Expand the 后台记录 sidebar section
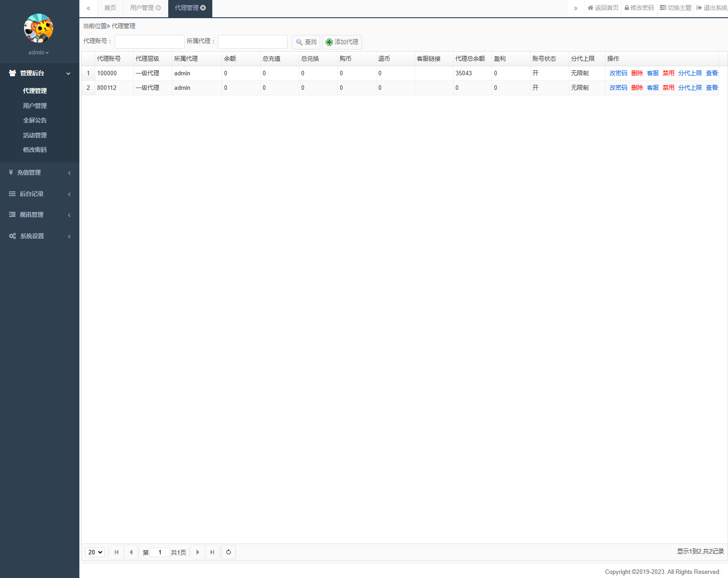This screenshot has height=578, width=728. click(x=39, y=194)
